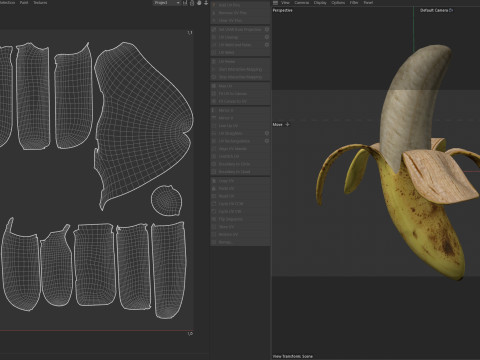Click the Copy UV command
This screenshot has width=480, height=360.
[x=240, y=181]
